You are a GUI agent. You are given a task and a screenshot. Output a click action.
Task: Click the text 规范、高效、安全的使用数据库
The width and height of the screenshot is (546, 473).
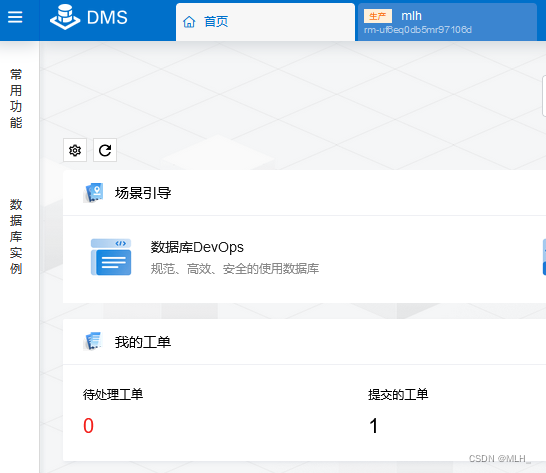pos(235,269)
